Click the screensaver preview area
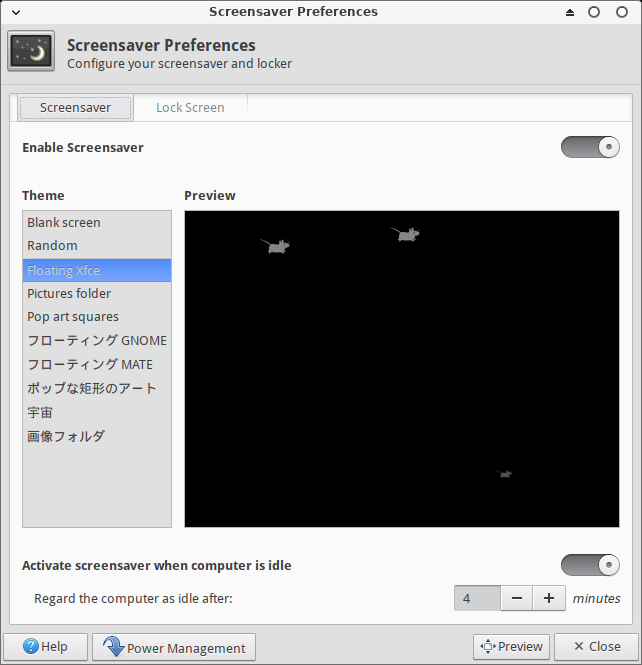642x665 pixels. coord(402,369)
